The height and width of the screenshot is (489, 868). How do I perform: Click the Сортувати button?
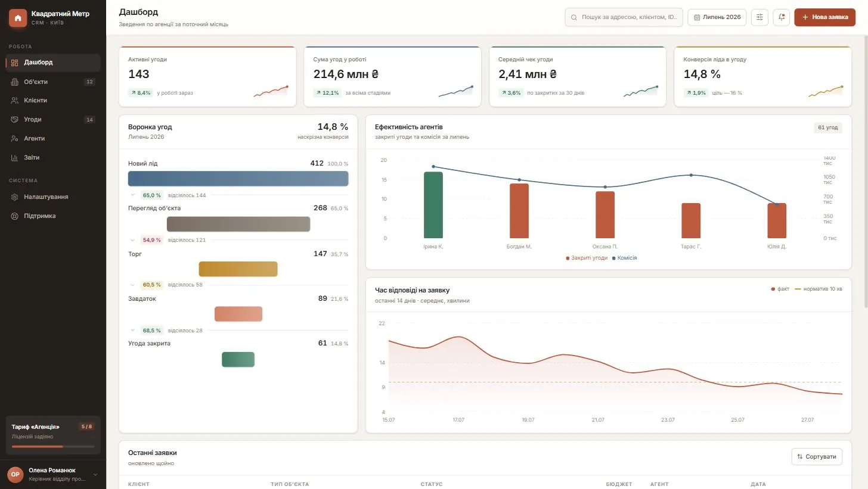pos(817,457)
